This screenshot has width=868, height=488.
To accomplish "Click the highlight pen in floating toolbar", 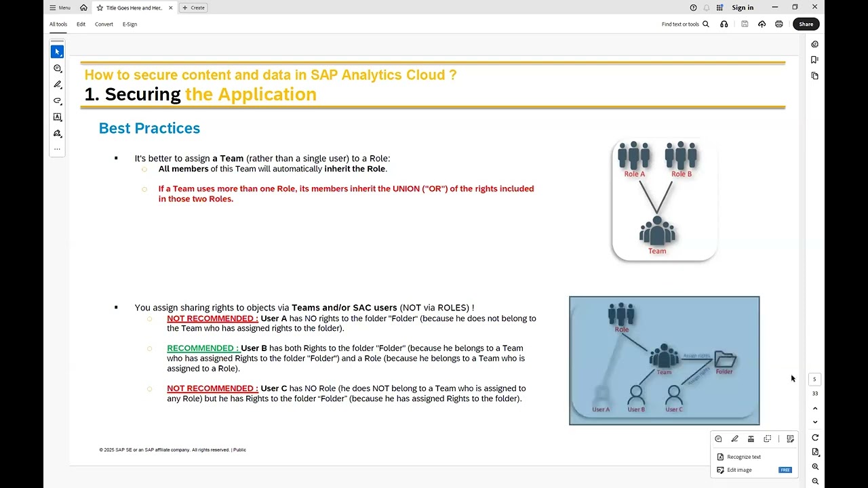I will [734, 439].
